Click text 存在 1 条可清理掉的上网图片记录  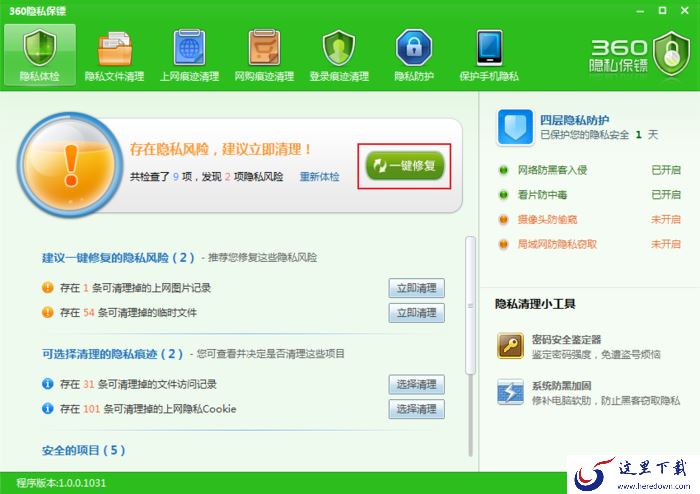pos(135,288)
